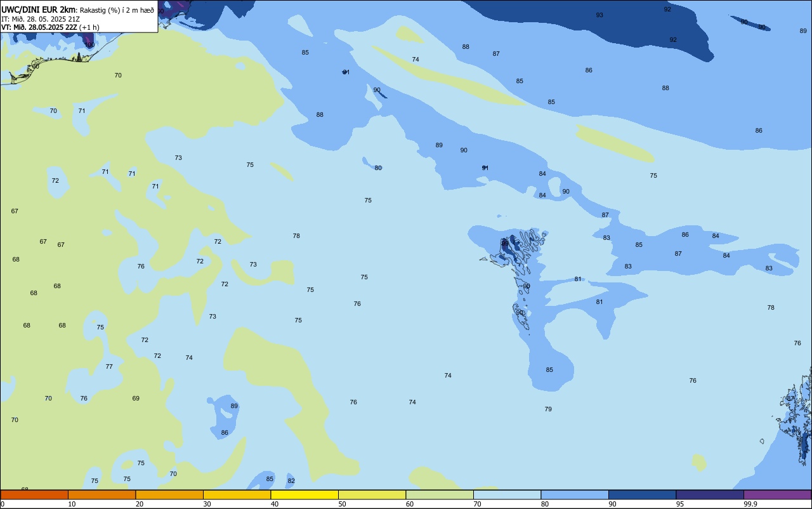Click the 'VT: Mið. 28.05.2025 22Z' line
The width and height of the screenshot is (812, 509).
pyautogui.click(x=40, y=27)
